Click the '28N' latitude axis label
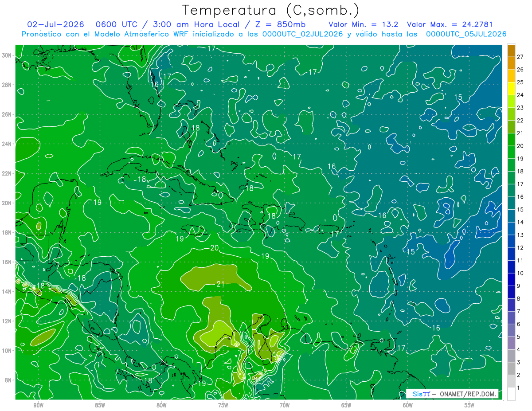This screenshot has width=532, height=411. (7, 85)
